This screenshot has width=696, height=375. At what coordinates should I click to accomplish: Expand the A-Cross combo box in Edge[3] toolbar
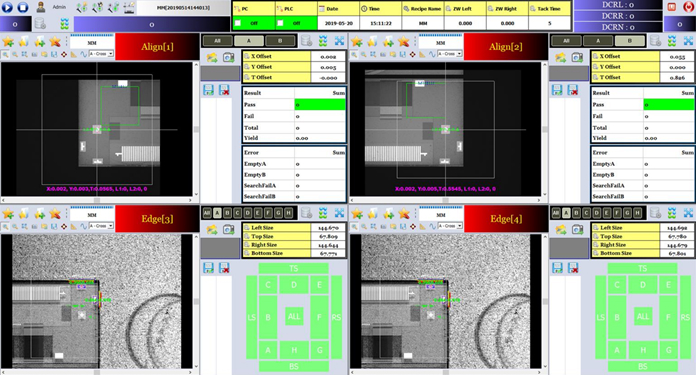(101, 226)
